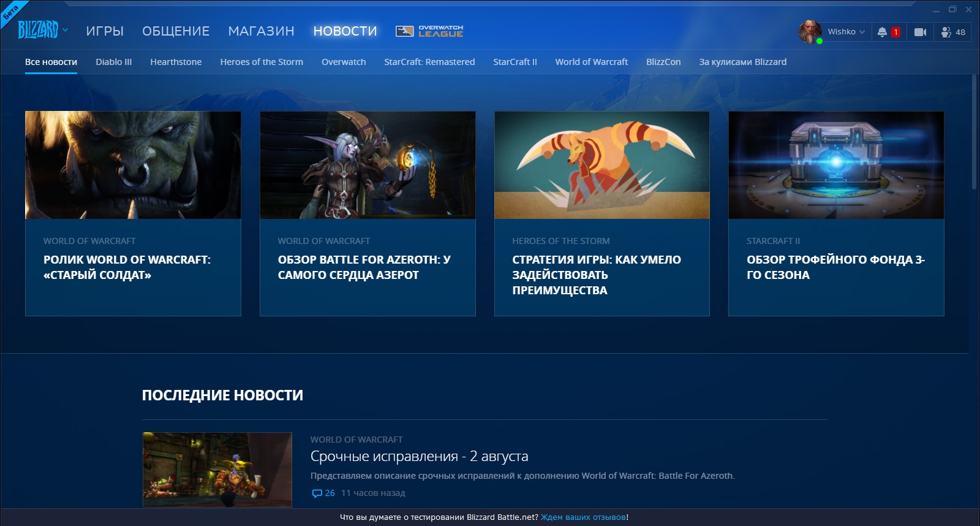980x526 pixels.
Task: Click the HEROES OF THE STORM card label
Action: tap(561, 241)
